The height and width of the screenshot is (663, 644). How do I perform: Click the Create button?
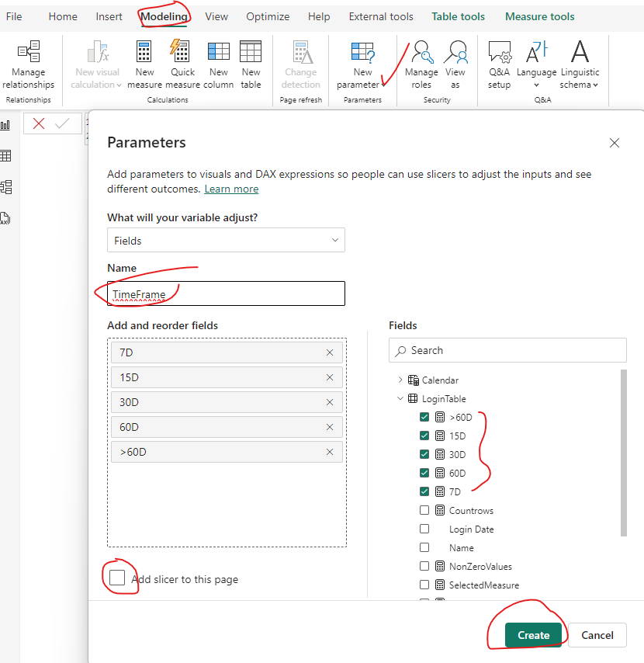[x=534, y=635]
